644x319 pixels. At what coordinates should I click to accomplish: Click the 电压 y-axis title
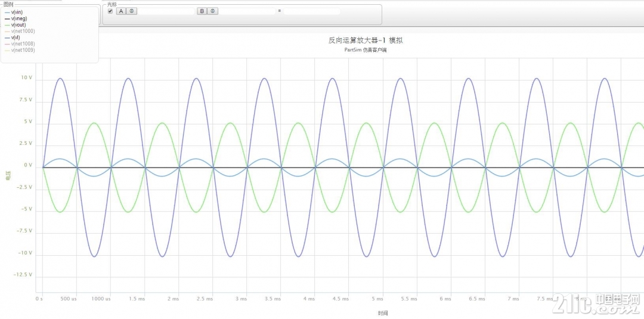9,176
